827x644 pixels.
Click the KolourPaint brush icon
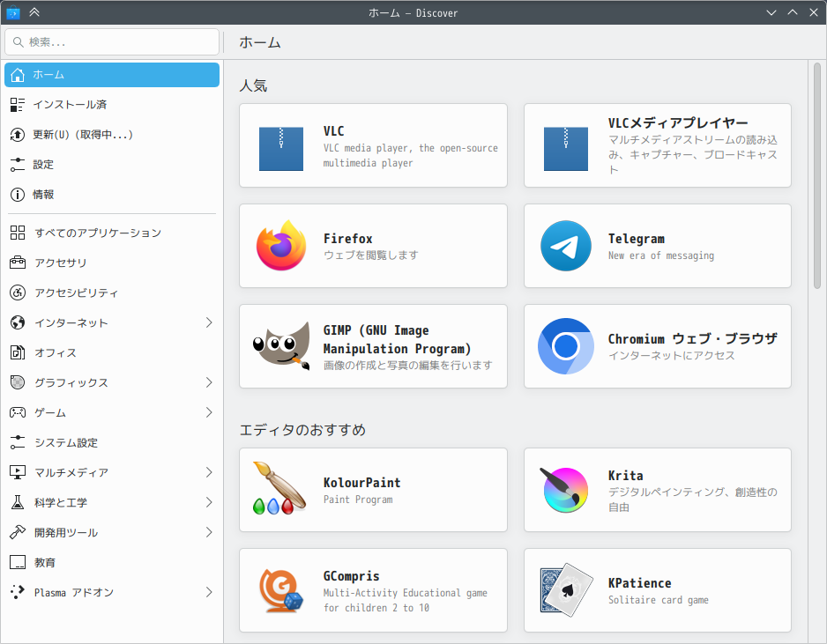click(x=280, y=488)
